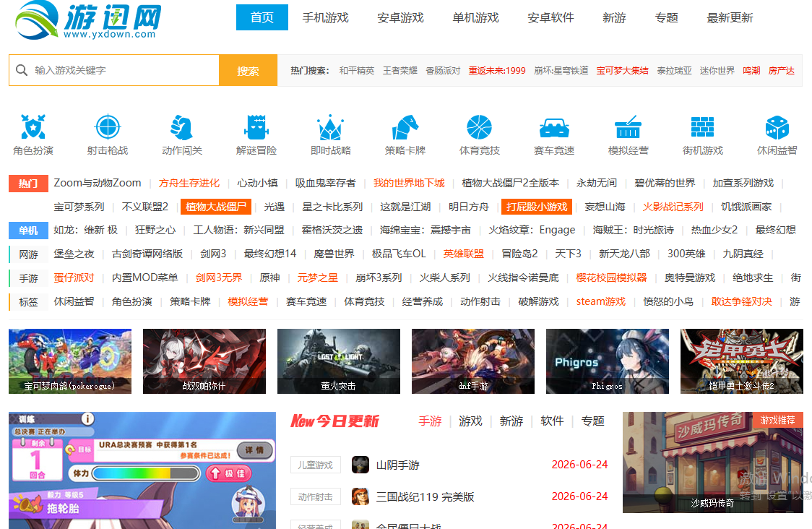Open the 体育竞技 basketball icon
Screen dimensions: 812x529
[x=480, y=127]
